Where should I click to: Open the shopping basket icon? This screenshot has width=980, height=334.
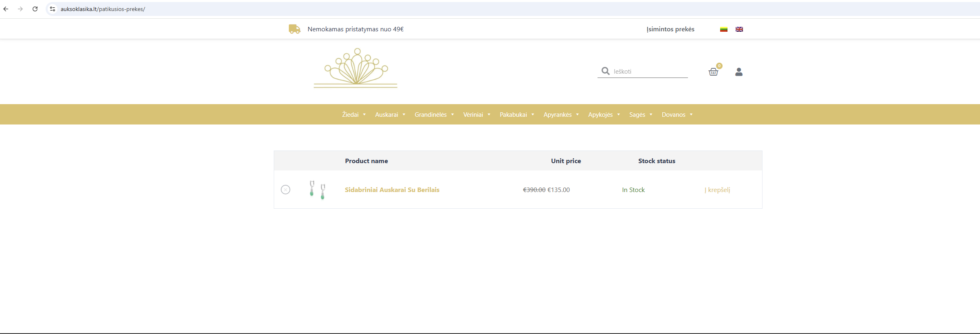tap(713, 72)
